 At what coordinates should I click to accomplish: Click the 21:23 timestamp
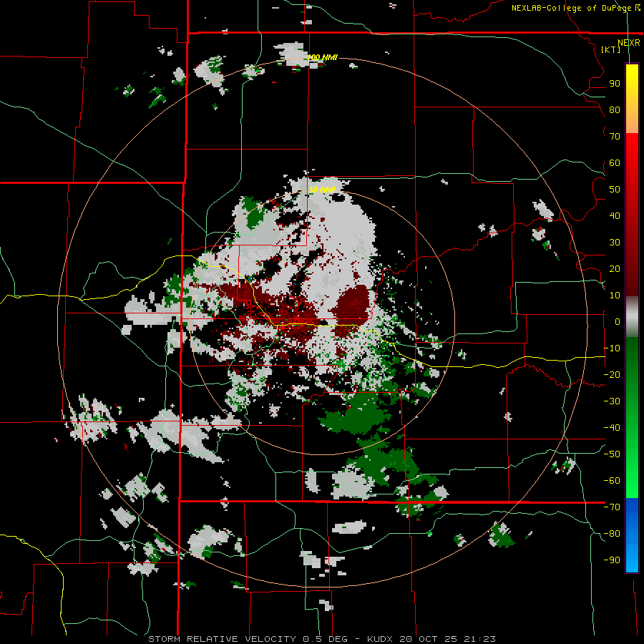[479, 639]
